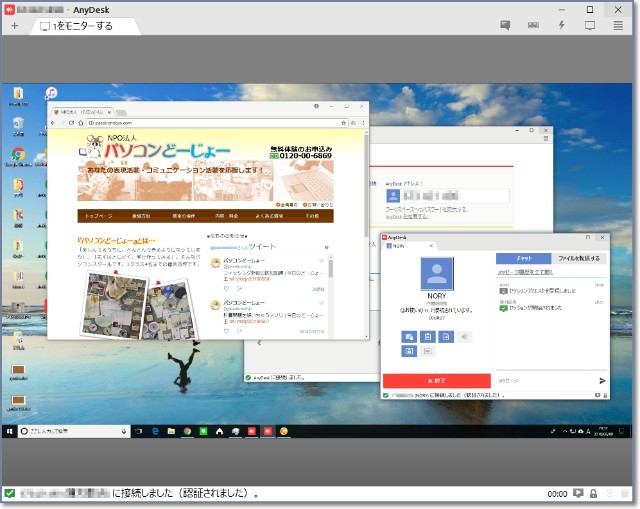Viewport: 640px width, 509px height.
Task: Open a new AnyDesk session tab
Action: tap(14, 25)
